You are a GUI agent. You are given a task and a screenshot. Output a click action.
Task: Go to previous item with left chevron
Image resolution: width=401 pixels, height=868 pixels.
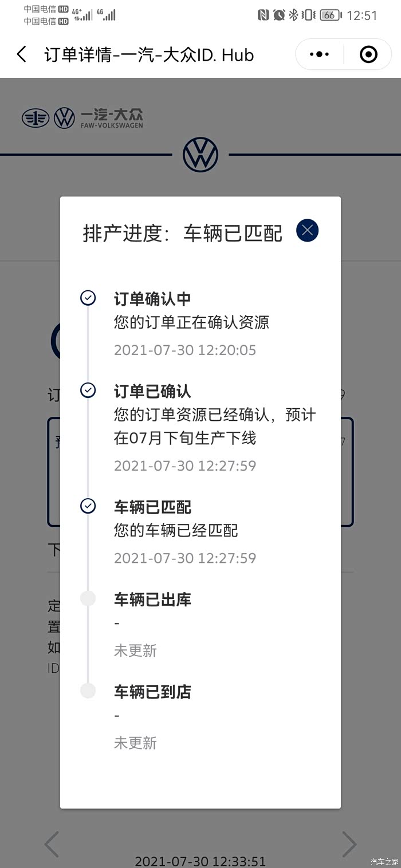pos(52,844)
